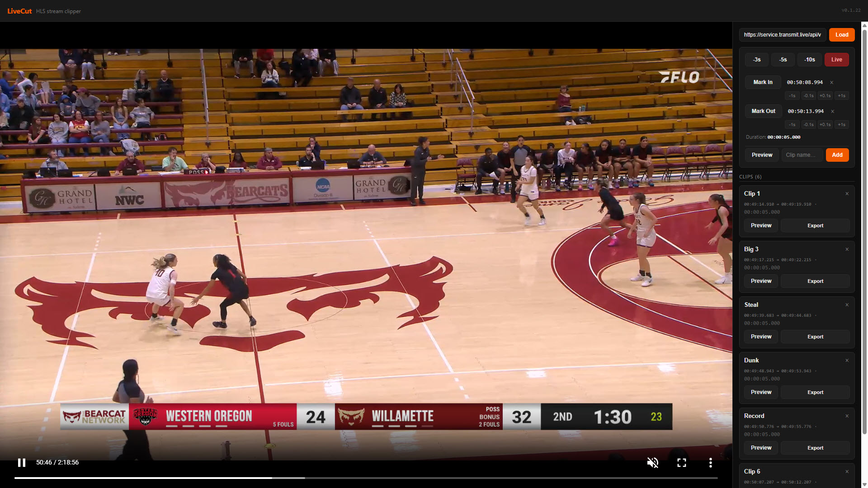This screenshot has width=868, height=488.
Task: Delete Clip 6 from list
Action: 847,472
